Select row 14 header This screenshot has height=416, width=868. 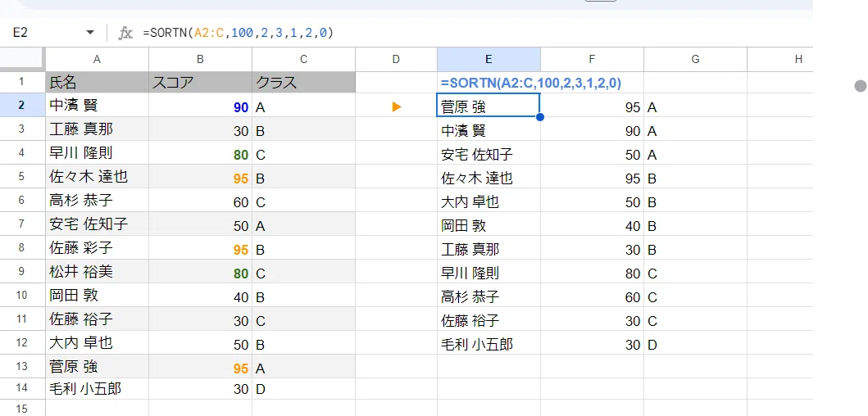tap(23, 389)
